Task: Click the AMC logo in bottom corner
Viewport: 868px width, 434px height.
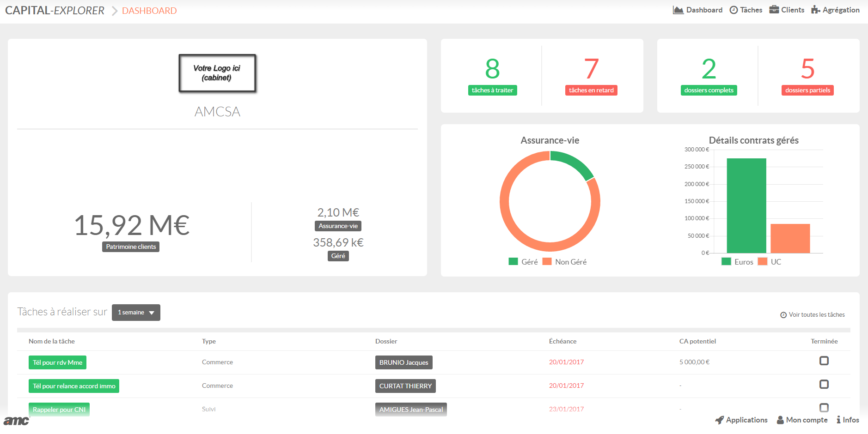Action: click(x=17, y=421)
